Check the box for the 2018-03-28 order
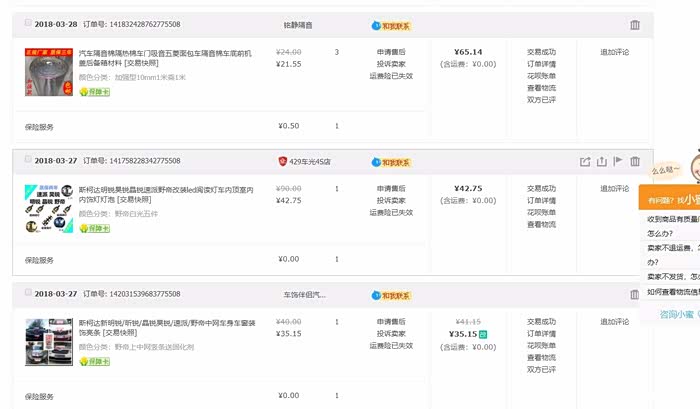 [x=27, y=23]
